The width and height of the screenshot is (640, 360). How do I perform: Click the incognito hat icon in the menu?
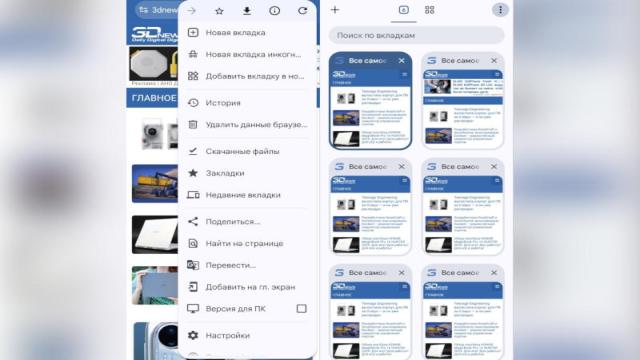193,54
